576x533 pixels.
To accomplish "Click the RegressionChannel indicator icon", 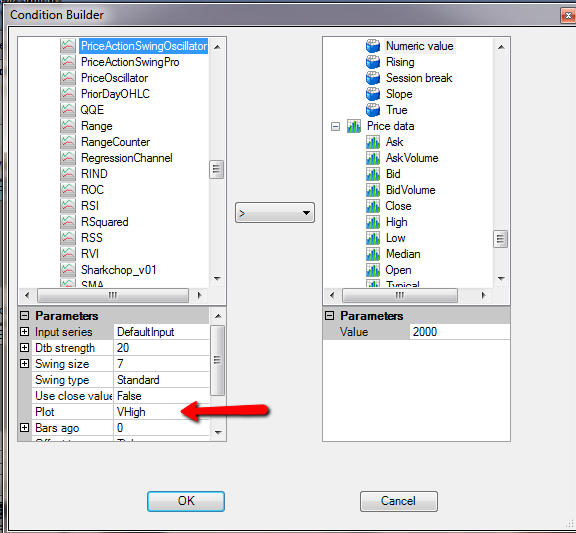I will 68,158.
